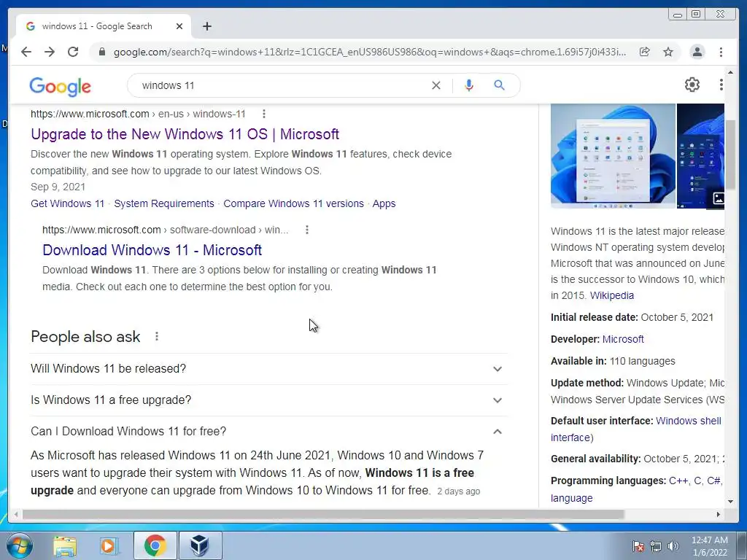
Task: Submit search with the magnifier icon
Action: pos(499,85)
